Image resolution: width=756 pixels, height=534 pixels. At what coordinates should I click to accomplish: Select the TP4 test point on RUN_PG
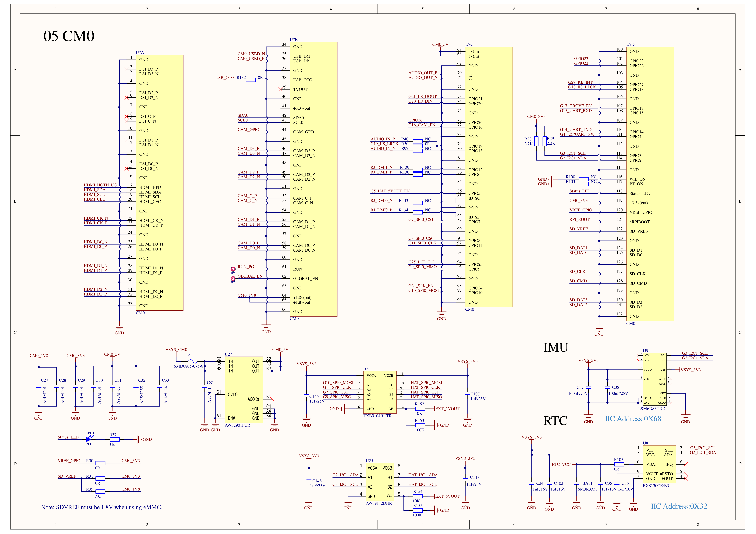(x=233, y=269)
